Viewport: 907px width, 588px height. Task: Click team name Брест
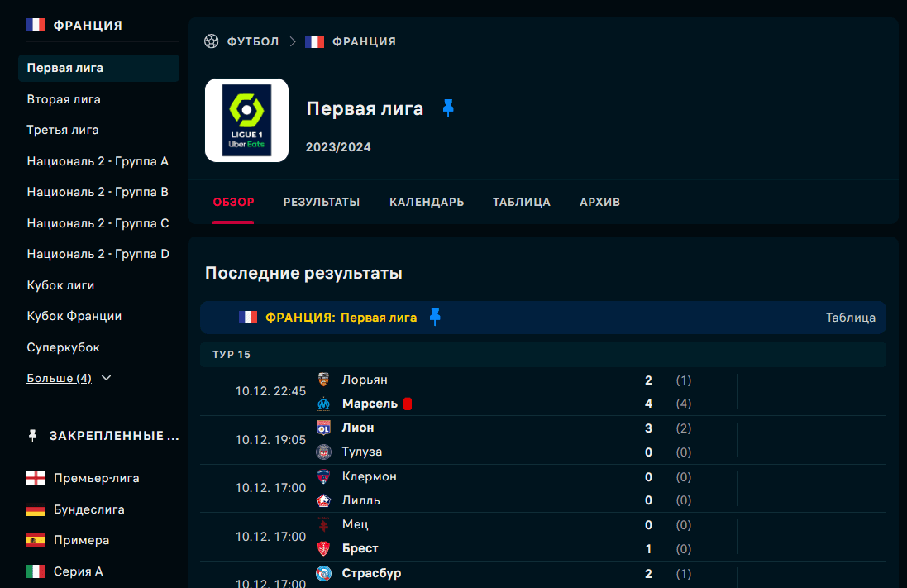(x=360, y=548)
